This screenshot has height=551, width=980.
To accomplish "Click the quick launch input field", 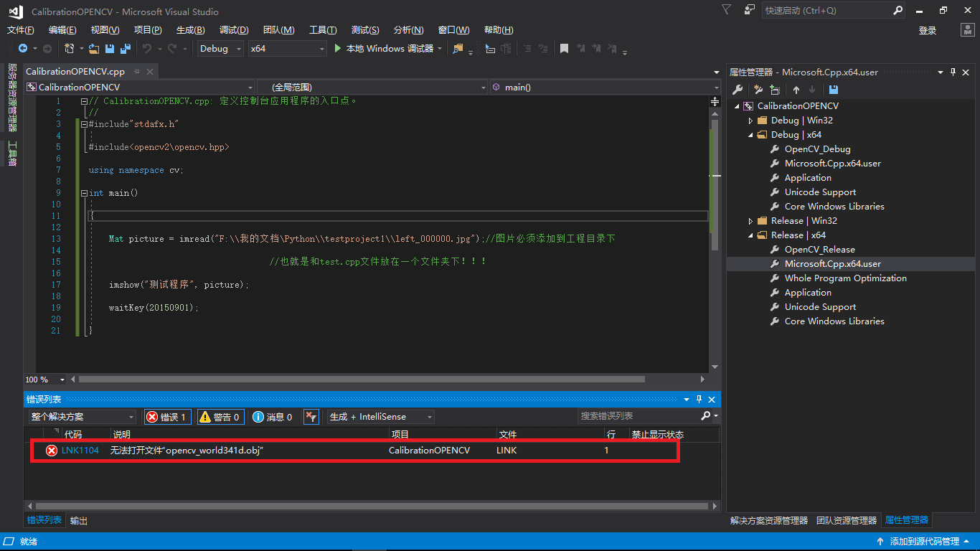I will 826,11.
